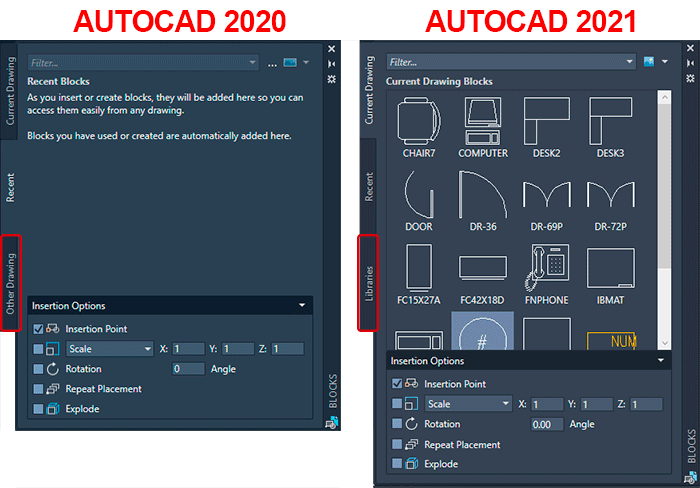
Task: Uncheck Insertion Point in 2020 palette
Action: pyautogui.click(x=38, y=329)
